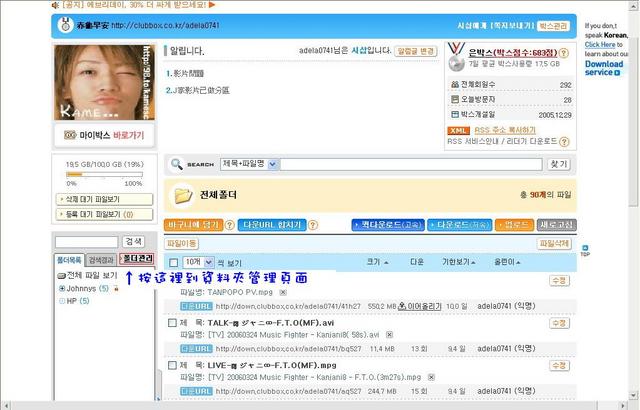Click the yellow 전체폴더 folder icon

183,195
